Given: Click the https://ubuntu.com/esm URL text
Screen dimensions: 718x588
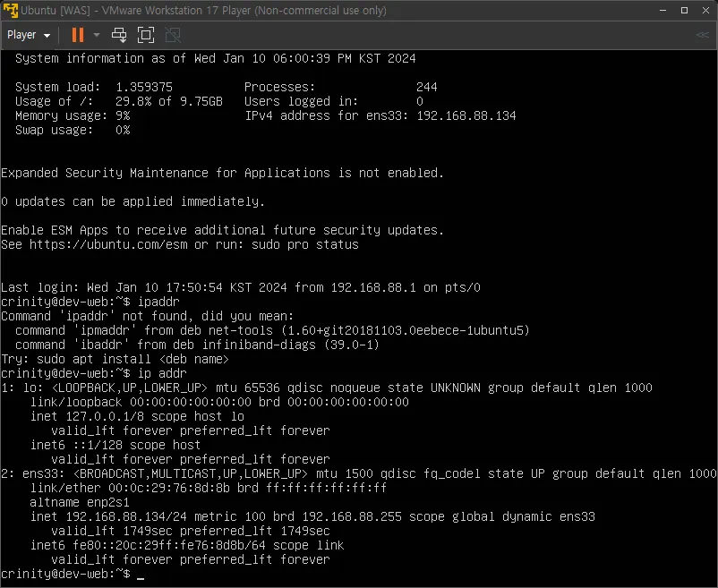Looking at the screenshot, I should pos(108,244).
